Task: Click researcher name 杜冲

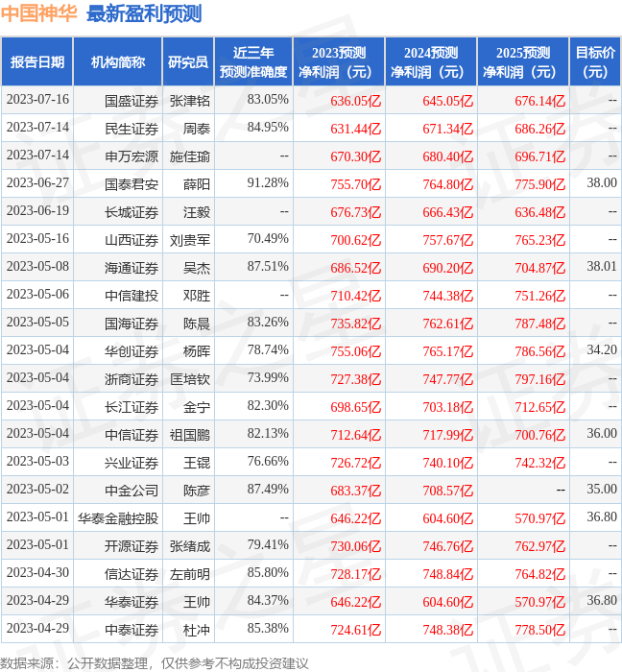Action: click(197, 630)
